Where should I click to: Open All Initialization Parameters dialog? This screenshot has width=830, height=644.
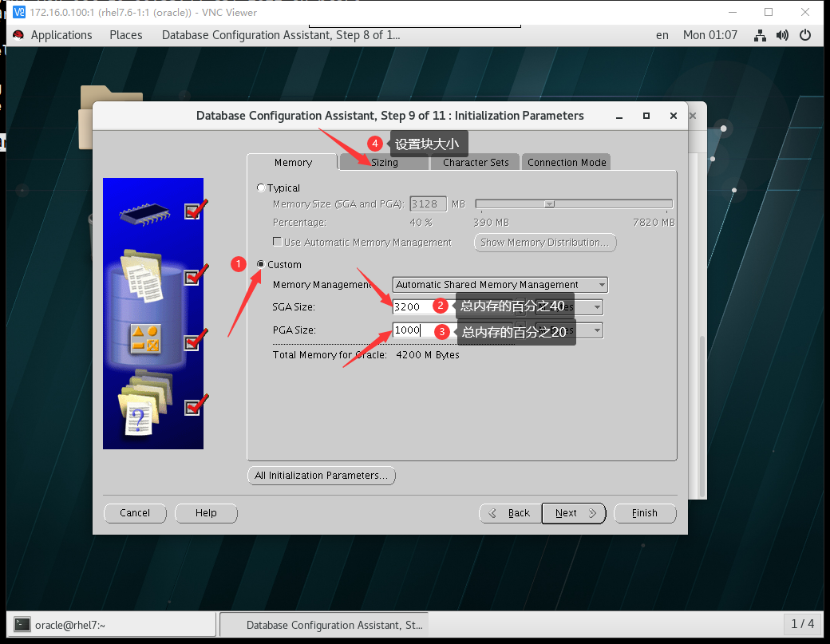pos(322,475)
